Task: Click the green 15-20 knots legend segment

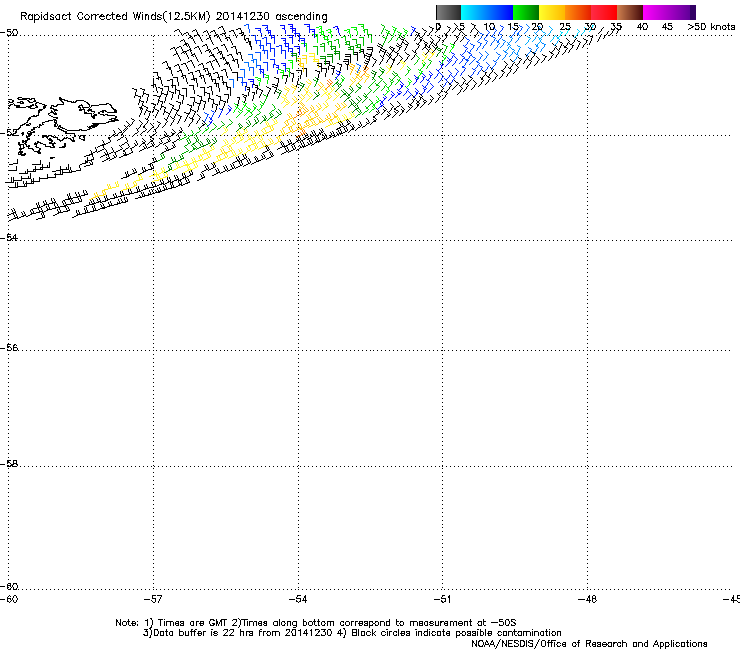Action: point(526,12)
